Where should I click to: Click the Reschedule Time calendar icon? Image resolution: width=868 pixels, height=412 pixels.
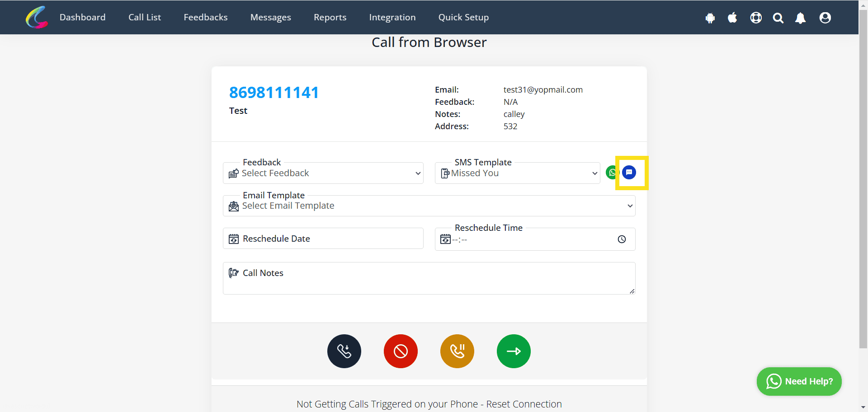tap(446, 239)
